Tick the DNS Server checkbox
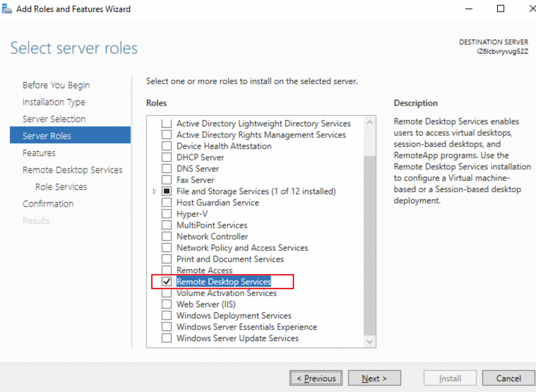536x392 pixels. (x=167, y=168)
